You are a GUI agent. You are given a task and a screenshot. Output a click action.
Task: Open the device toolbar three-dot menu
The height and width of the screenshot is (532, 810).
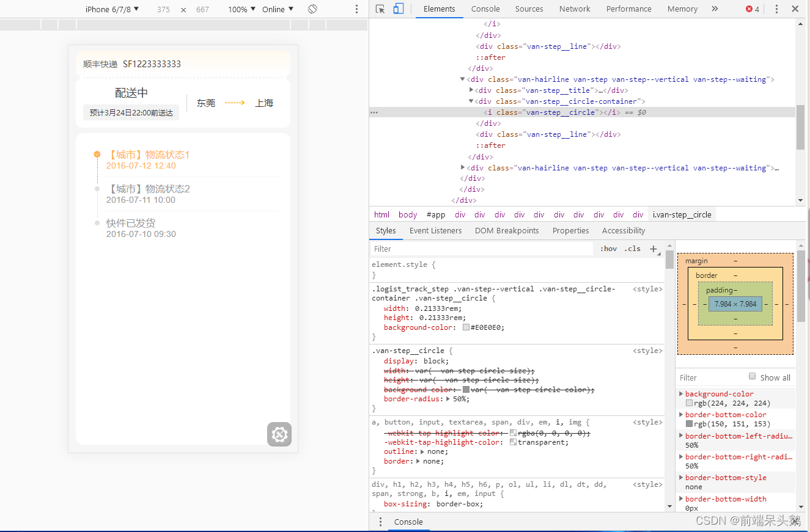[x=357, y=9]
